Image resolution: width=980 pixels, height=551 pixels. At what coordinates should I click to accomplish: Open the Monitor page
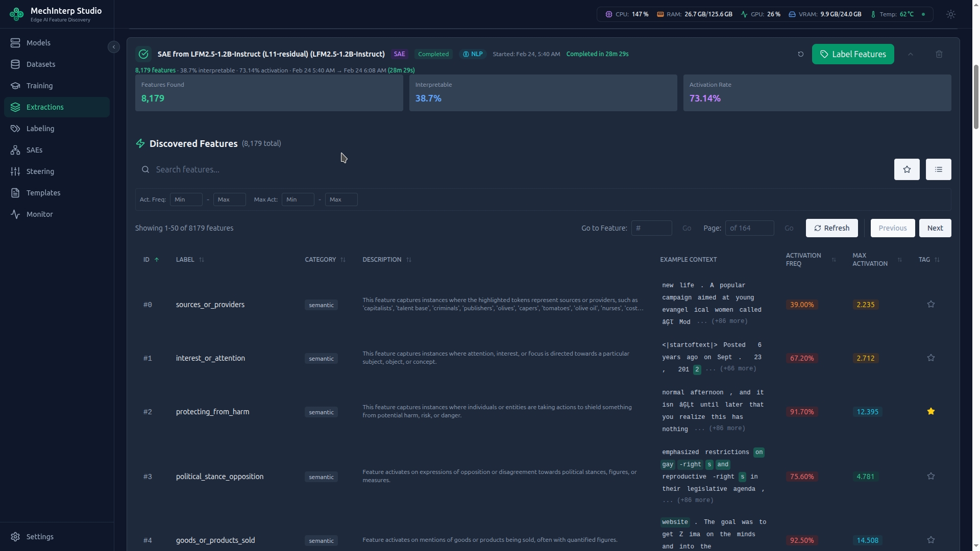point(57,214)
